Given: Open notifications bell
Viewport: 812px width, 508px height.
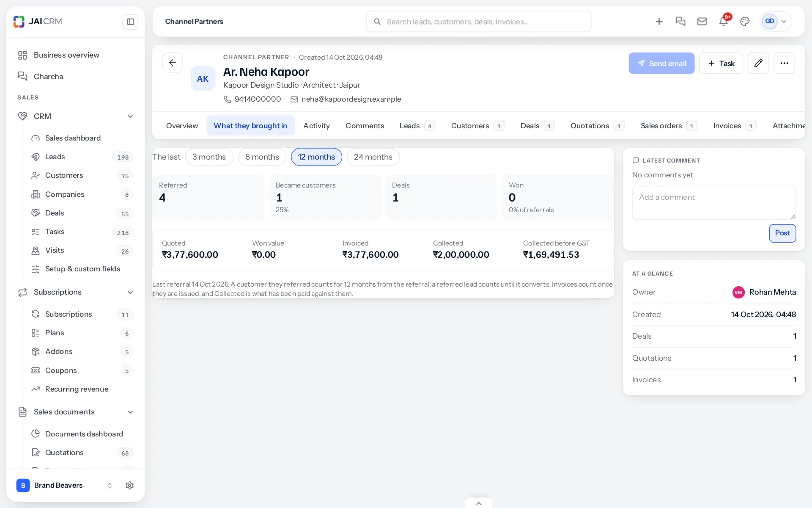Looking at the screenshot, I should pyautogui.click(x=724, y=22).
